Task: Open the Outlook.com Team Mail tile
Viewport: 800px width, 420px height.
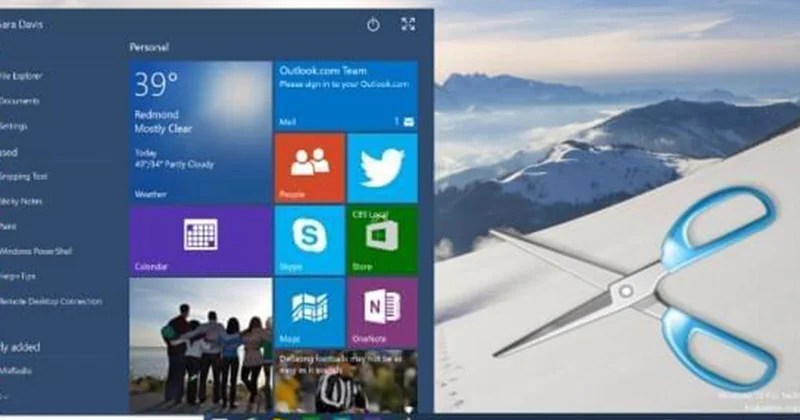Action: 346,95
